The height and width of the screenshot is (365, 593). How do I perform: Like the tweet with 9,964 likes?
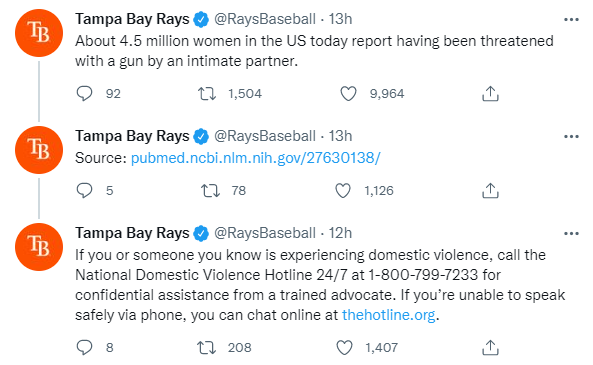(x=348, y=93)
